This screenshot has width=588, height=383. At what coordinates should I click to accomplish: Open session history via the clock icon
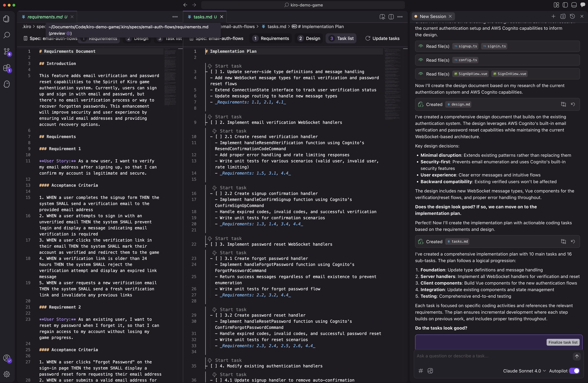[x=572, y=16]
